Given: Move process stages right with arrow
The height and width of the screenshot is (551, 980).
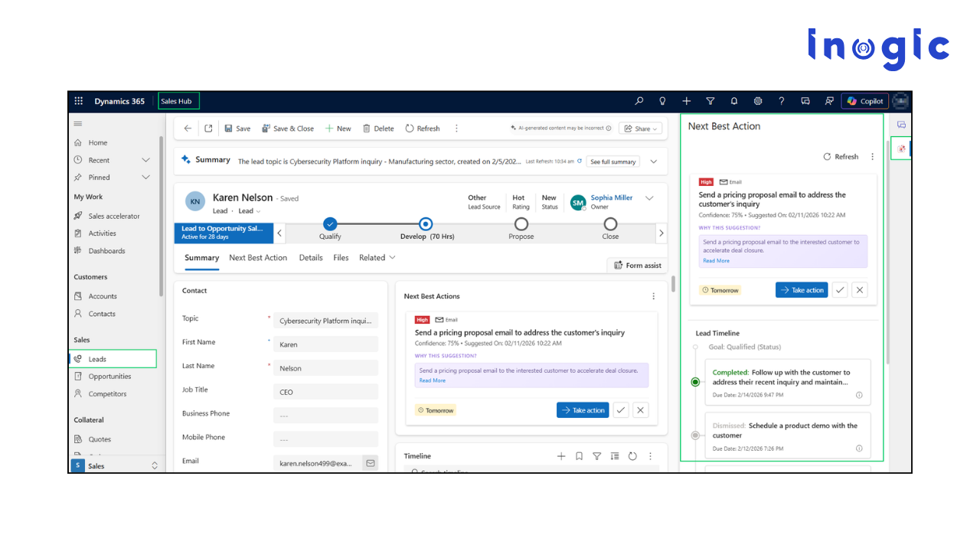Looking at the screenshot, I should click(x=661, y=233).
